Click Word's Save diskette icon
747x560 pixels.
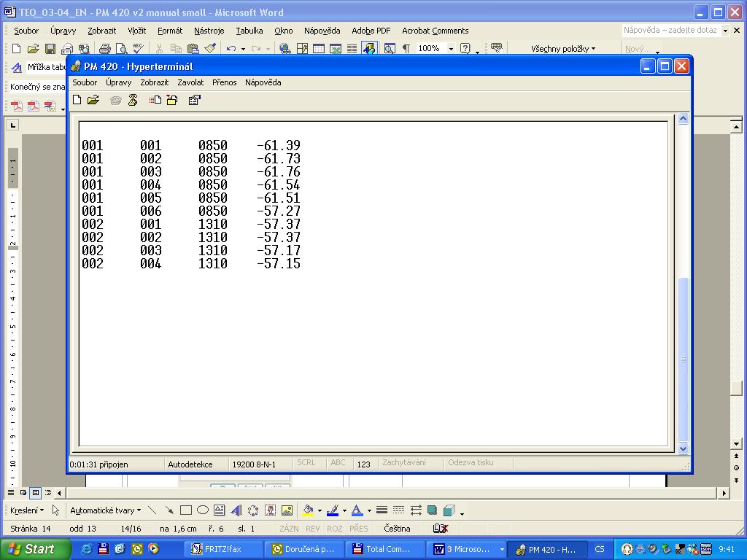[x=50, y=49]
